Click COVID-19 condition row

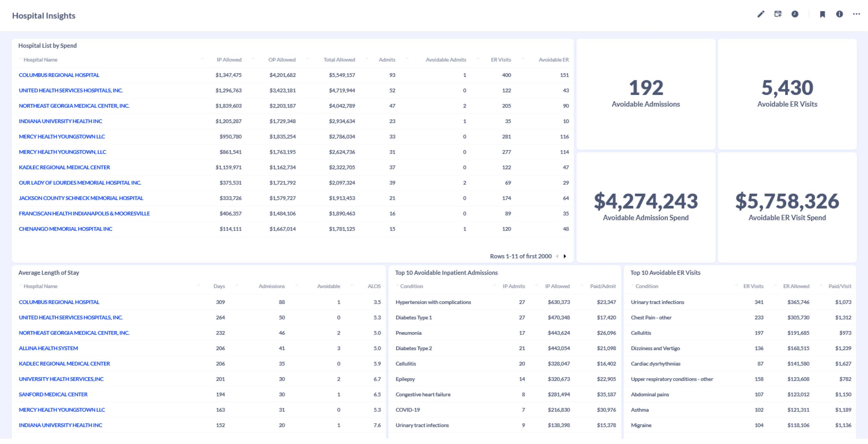click(505, 410)
